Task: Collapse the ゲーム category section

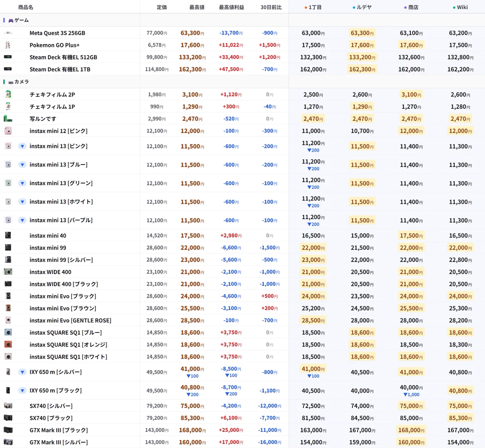Action: pyautogui.click(x=18, y=20)
